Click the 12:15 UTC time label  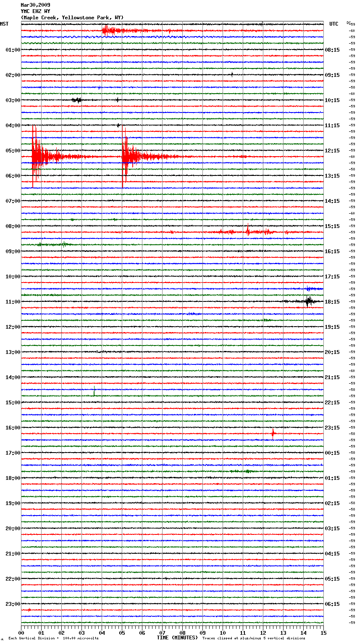(332, 151)
